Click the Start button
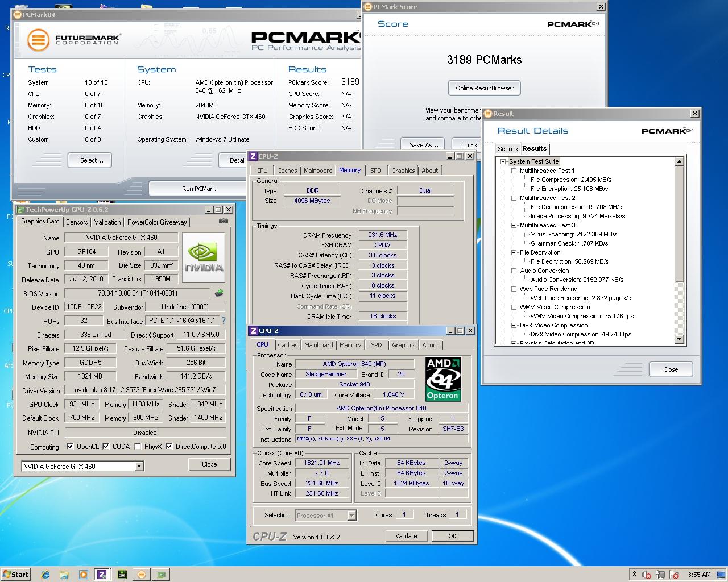This screenshot has width=728, height=582. click(15, 574)
